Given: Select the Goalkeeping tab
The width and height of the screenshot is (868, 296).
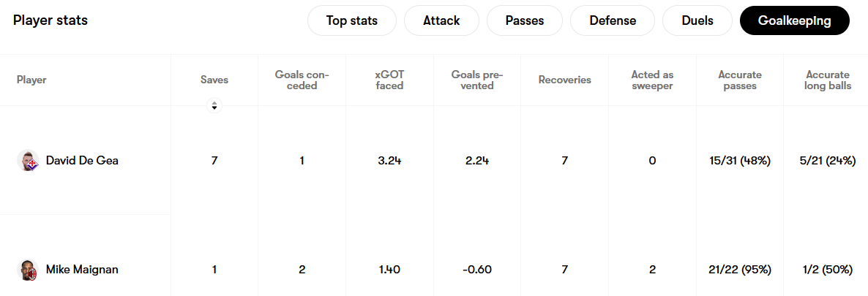Looking at the screenshot, I should click(794, 21).
